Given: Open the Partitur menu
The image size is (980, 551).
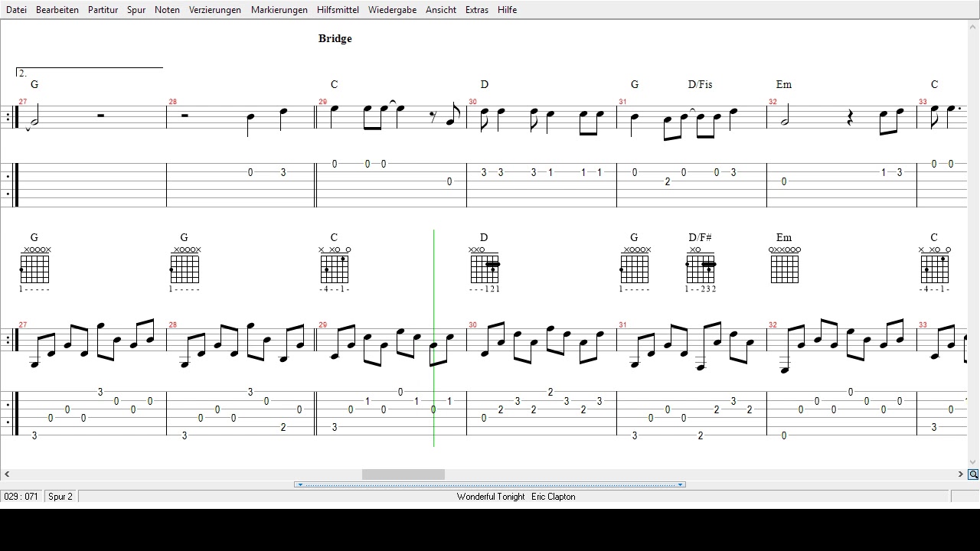Looking at the screenshot, I should [103, 10].
